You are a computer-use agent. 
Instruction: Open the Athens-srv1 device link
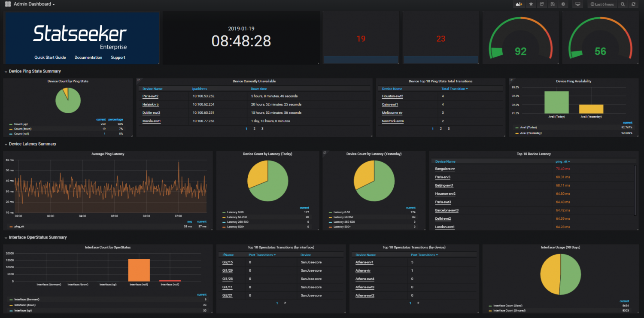tap(365, 262)
